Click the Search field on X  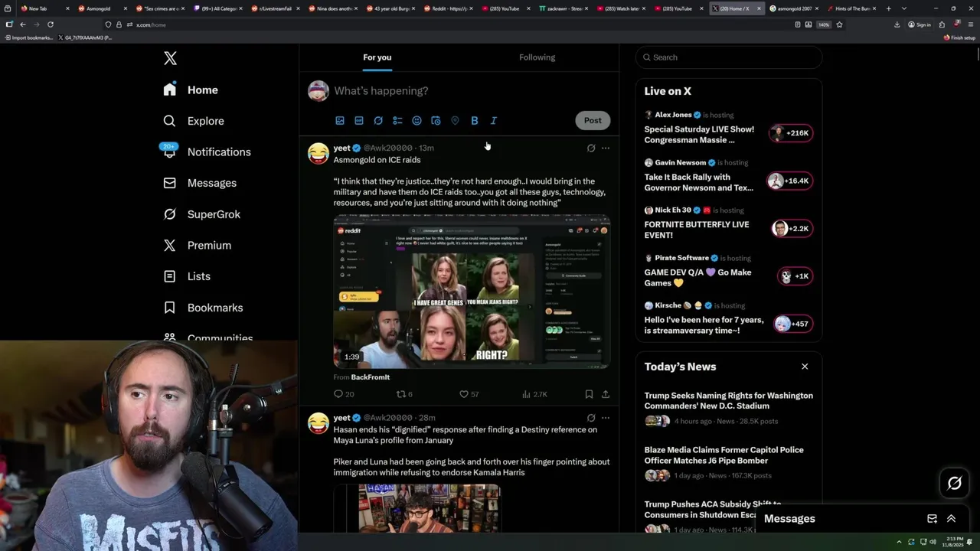729,57
